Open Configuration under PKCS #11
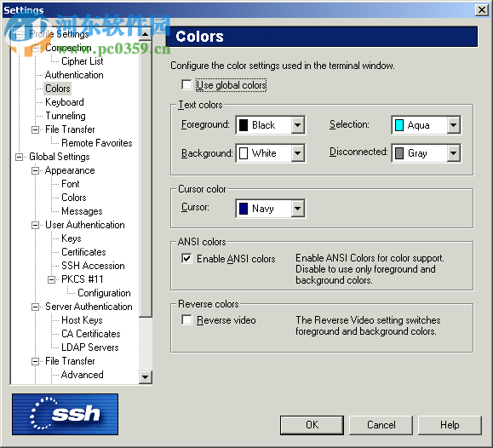The height and width of the screenshot is (448, 493). point(104,293)
